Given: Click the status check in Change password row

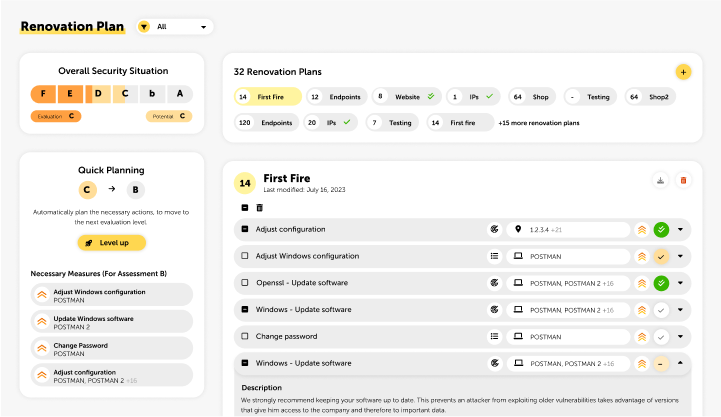Looking at the screenshot, I should click(x=661, y=337).
